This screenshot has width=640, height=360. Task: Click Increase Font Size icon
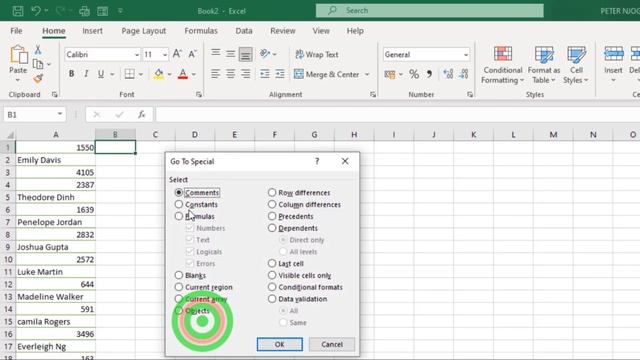click(177, 54)
